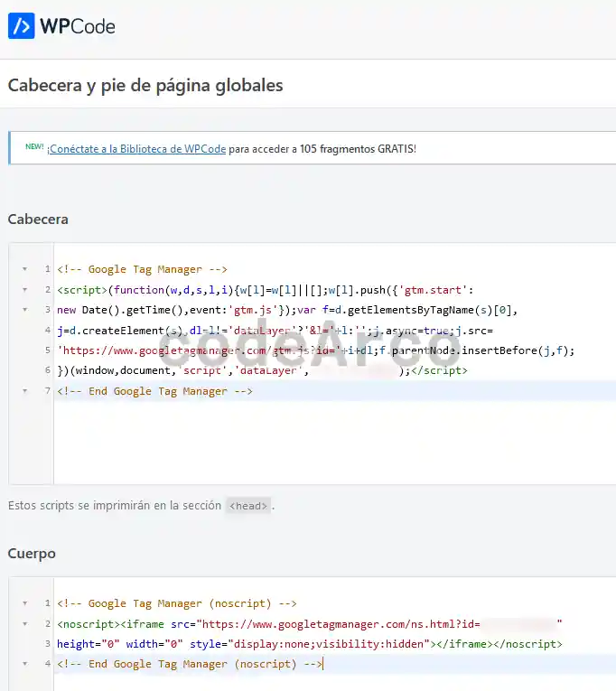Click the googletagmanager.com/gtm.js code line
The image size is (616, 691).
click(x=315, y=350)
